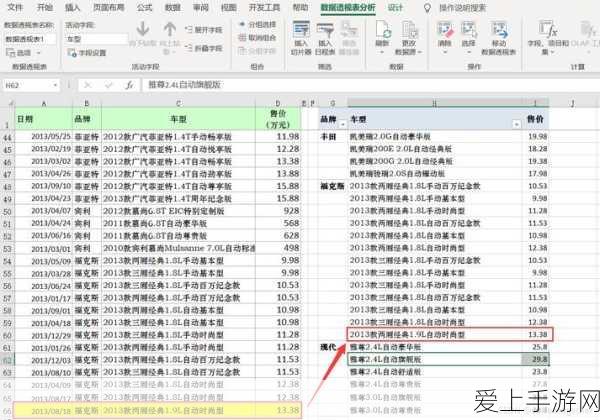Open the 选项 dropdown arrow

[38, 53]
